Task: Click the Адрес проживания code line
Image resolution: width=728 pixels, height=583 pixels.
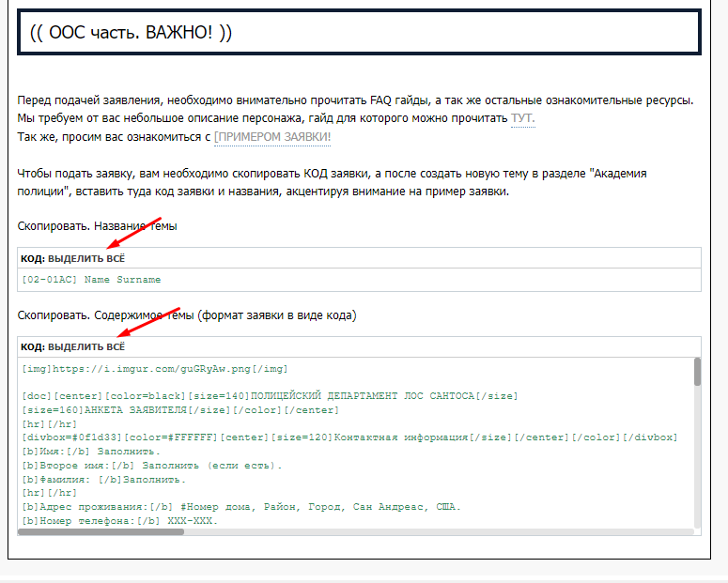Action: click(x=241, y=506)
